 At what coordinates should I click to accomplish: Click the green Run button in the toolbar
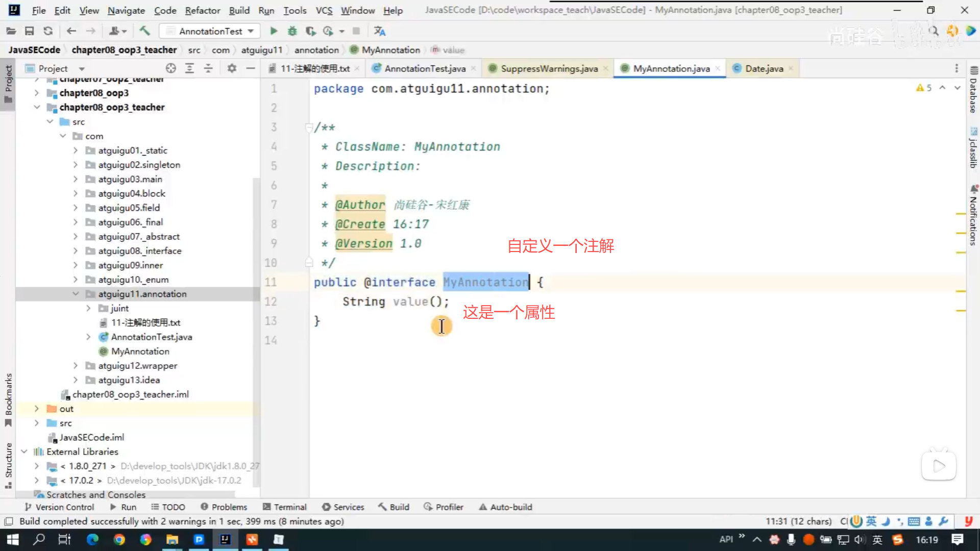click(274, 31)
